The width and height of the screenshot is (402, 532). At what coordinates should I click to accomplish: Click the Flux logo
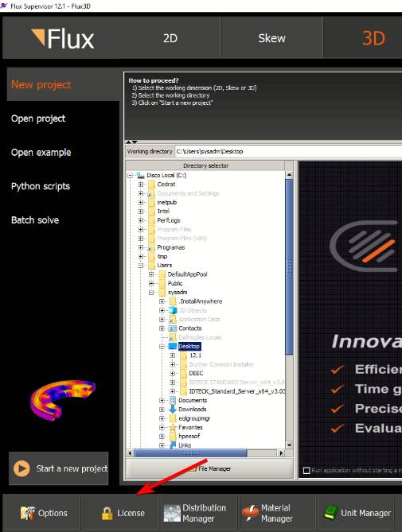[x=63, y=38]
